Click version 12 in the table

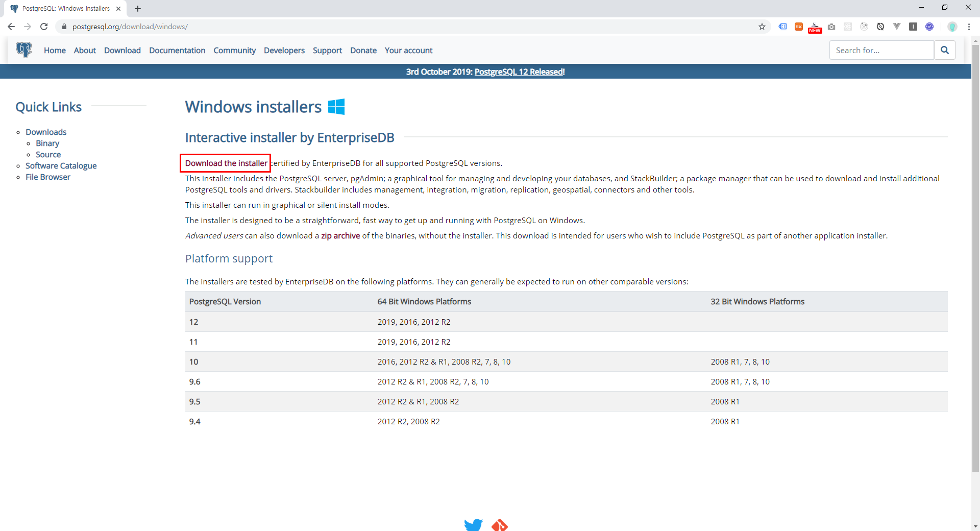click(x=193, y=322)
